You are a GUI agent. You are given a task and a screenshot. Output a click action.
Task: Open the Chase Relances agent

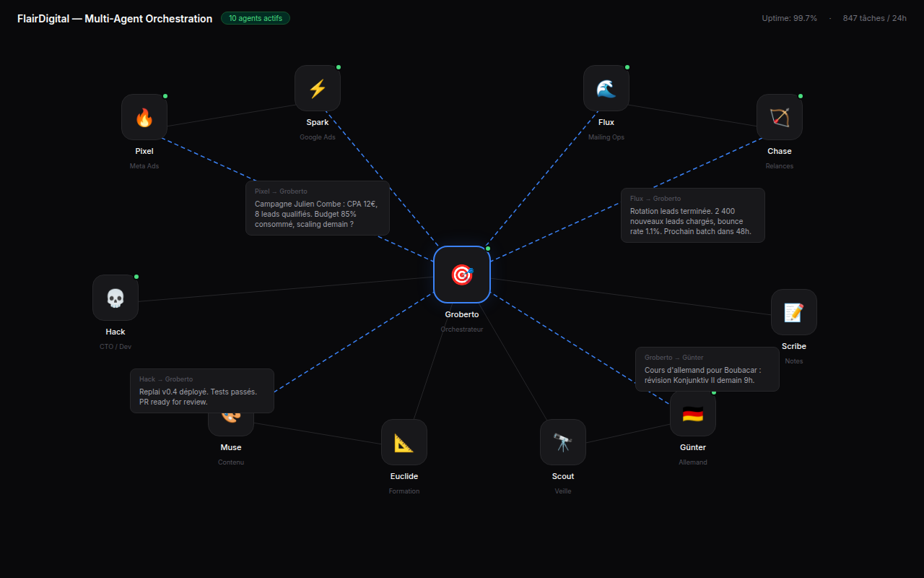click(780, 116)
